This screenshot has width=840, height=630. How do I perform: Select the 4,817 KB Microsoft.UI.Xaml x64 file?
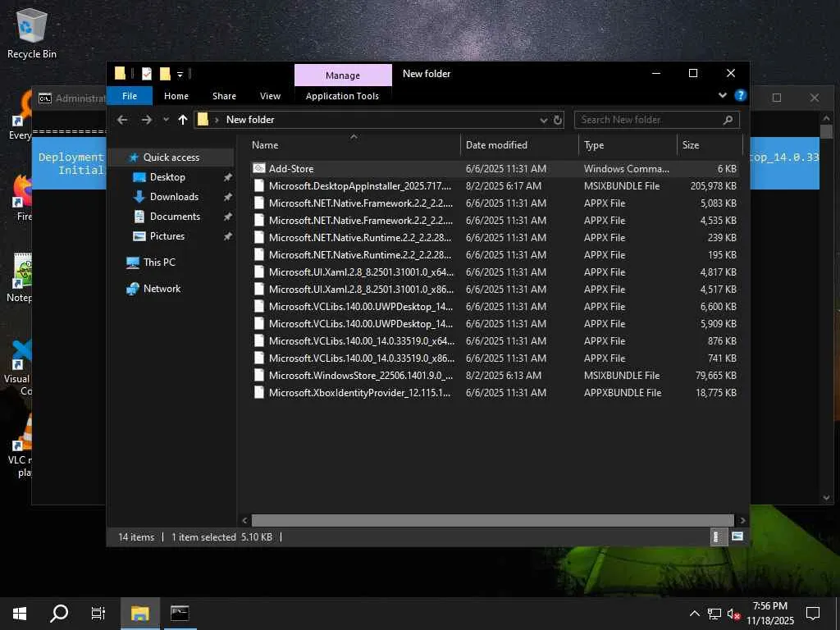494,272
